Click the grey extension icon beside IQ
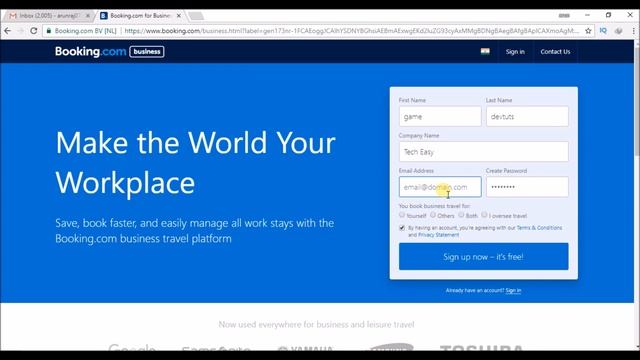 click(x=618, y=31)
